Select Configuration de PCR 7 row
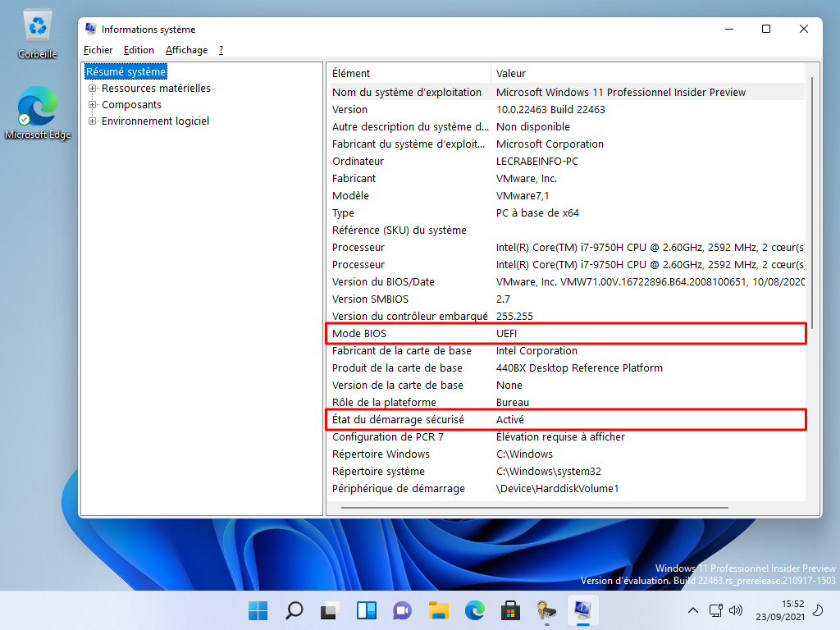 click(x=566, y=437)
